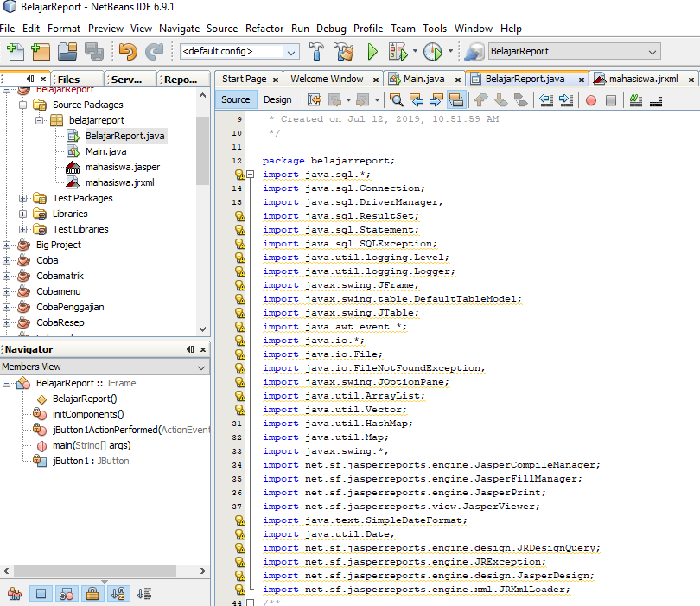Click the red Start Macro Recording icon
This screenshot has height=606, width=700.
[x=591, y=100]
